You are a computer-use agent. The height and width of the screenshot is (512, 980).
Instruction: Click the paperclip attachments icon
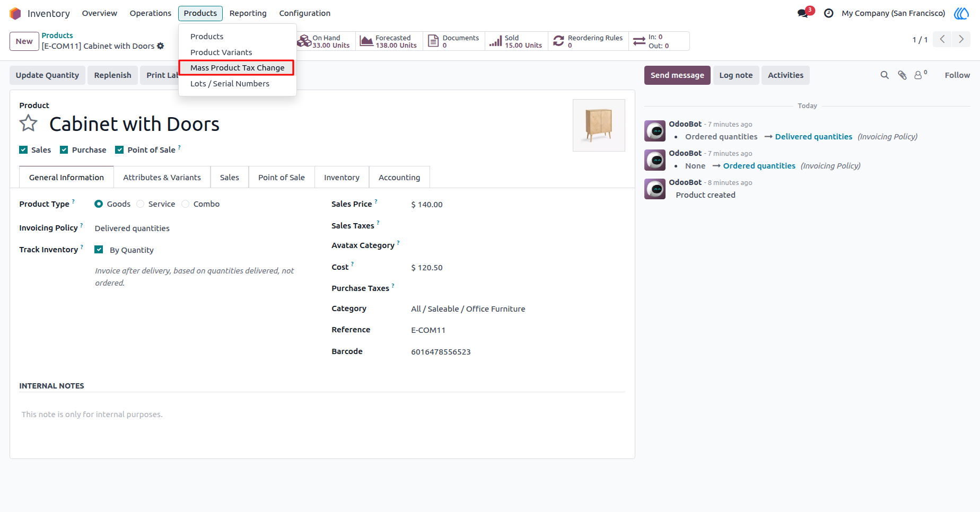pos(902,75)
